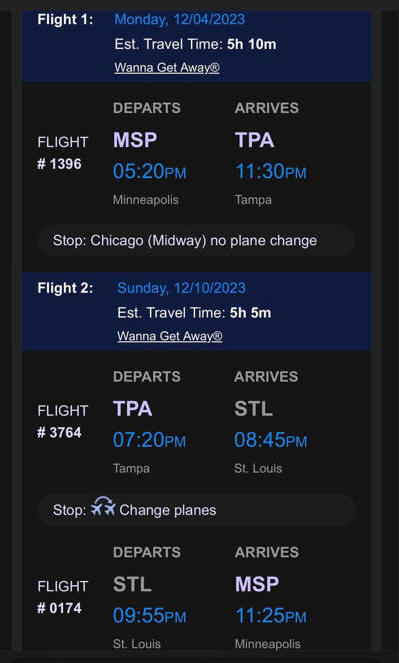Click the MSP departure airport code
This screenshot has width=399, height=663.
pyautogui.click(x=135, y=140)
